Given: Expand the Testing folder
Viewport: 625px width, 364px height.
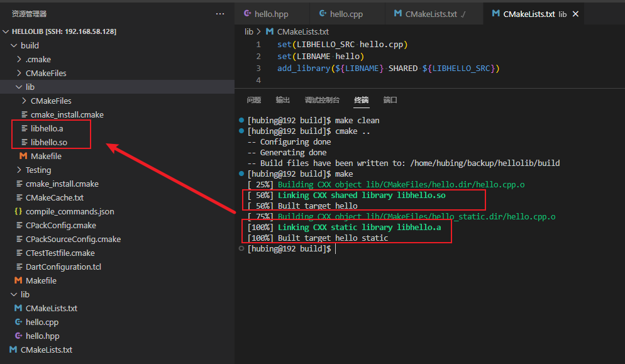Looking at the screenshot, I should 19,170.
